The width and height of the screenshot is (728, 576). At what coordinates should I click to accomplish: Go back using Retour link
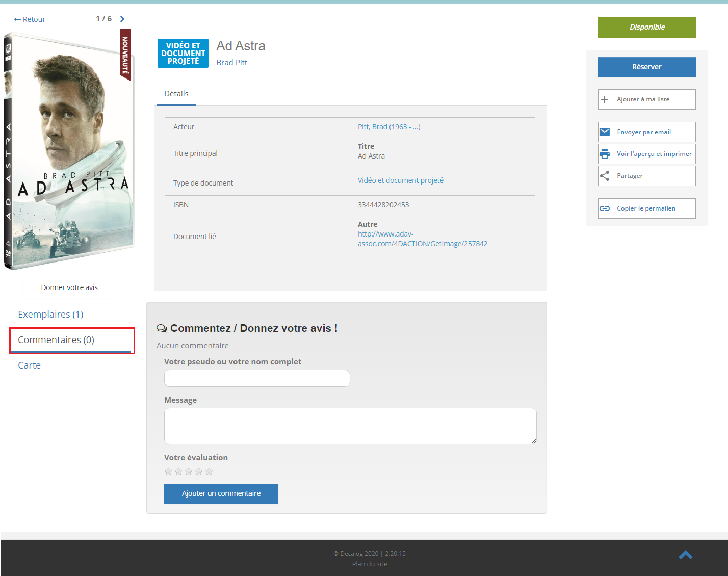point(30,19)
